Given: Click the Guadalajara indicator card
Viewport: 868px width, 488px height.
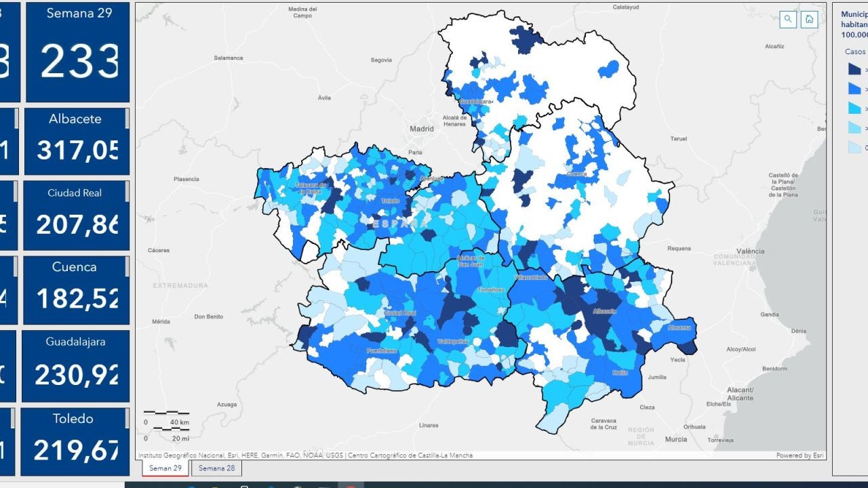Looking at the screenshot, I should tap(75, 365).
